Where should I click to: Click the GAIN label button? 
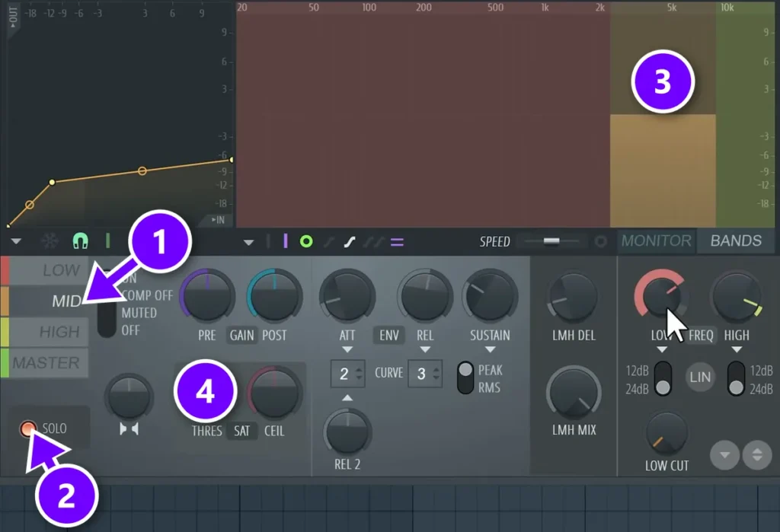[x=241, y=336]
